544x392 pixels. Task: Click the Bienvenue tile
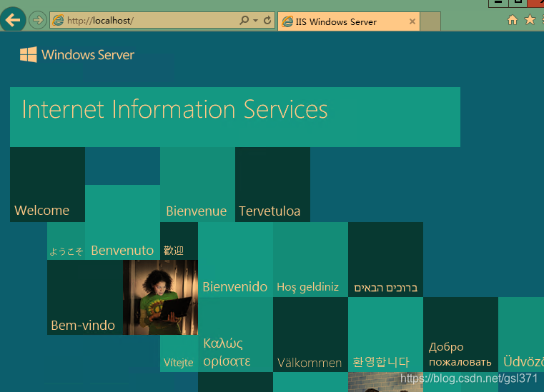[197, 184]
